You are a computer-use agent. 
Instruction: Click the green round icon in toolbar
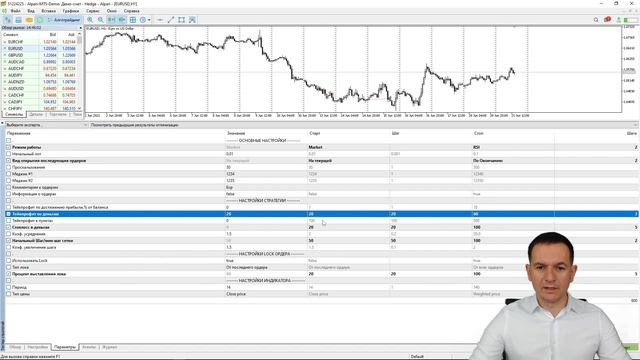point(40,20)
